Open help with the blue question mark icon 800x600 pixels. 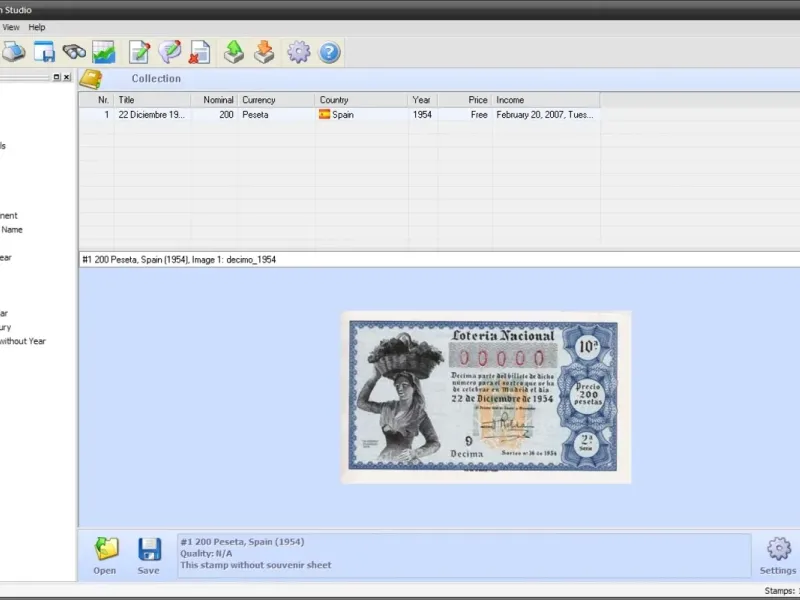click(330, 53)
